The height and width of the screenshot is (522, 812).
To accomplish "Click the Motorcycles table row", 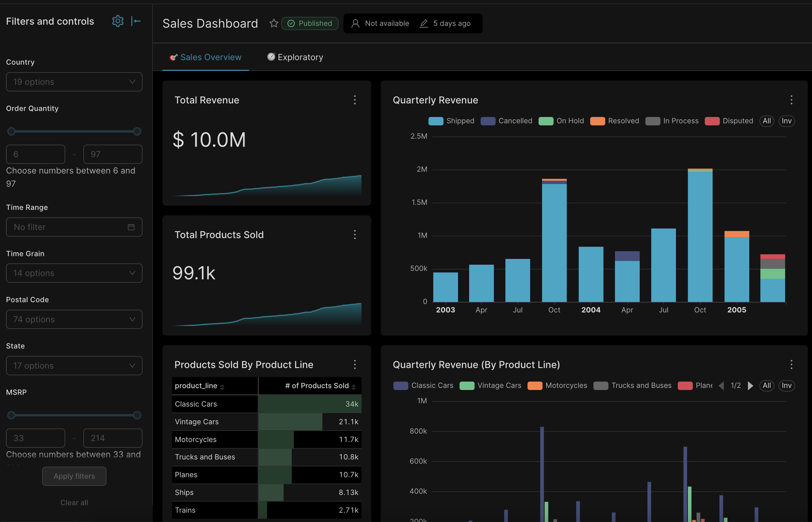I will coord(266,440).
